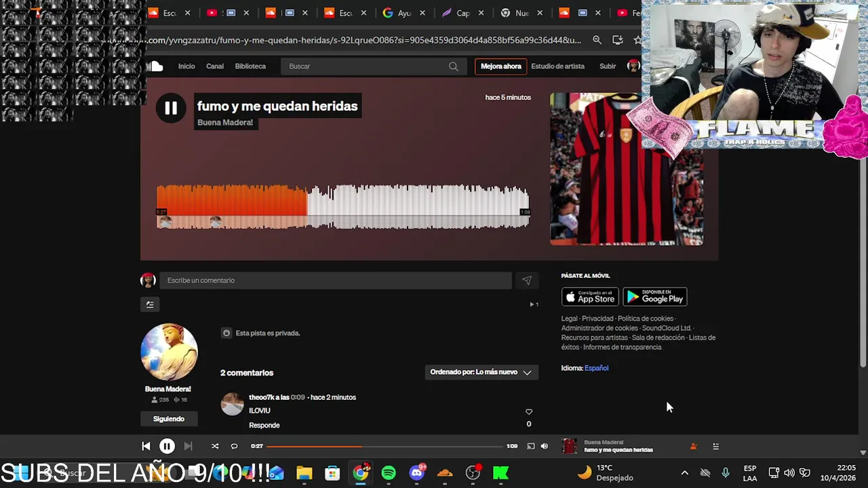868x488 pixels.
Task: Like theoo7k's comment with the heart icon
Action: [529, 411]
